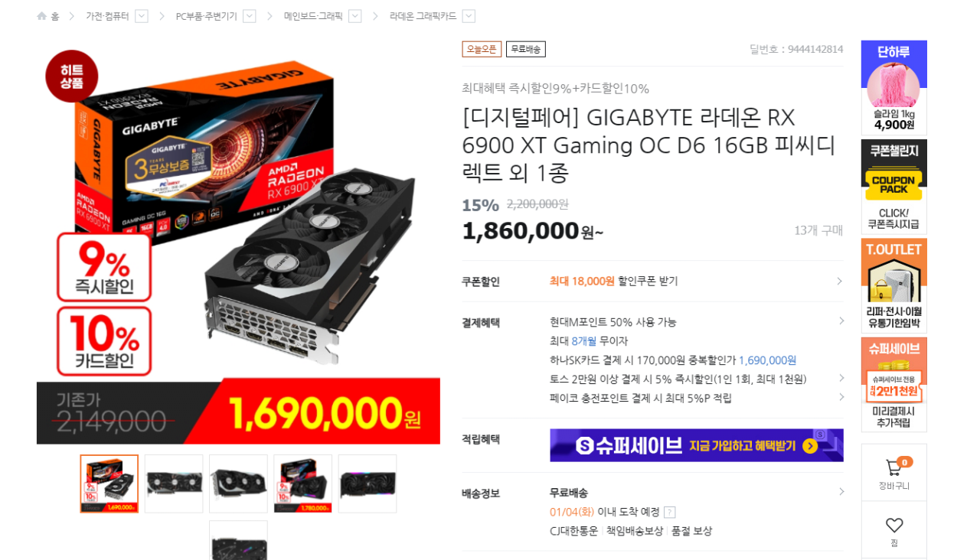The image size is (980, 560).
Task: Open the T.OUTLET side banner
Action: (x=893, y=285)
